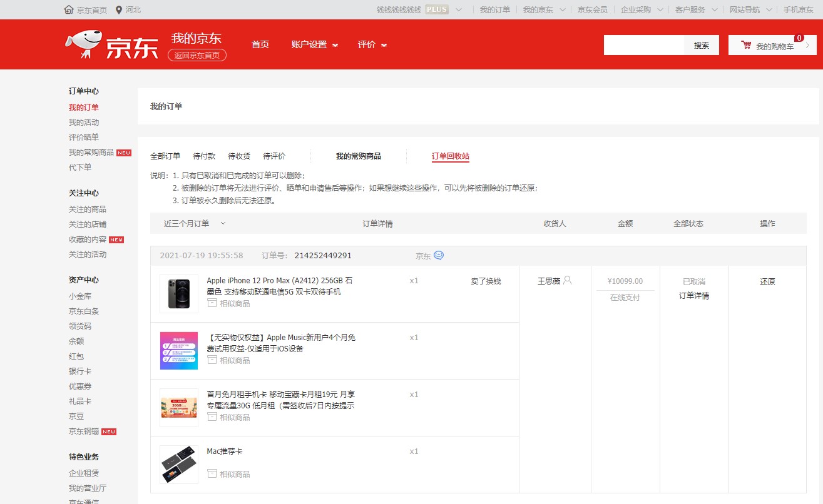Open 关注的店铺 in the sidebar
This screenshot has width=823, height=504.
[x=88, y=224]
